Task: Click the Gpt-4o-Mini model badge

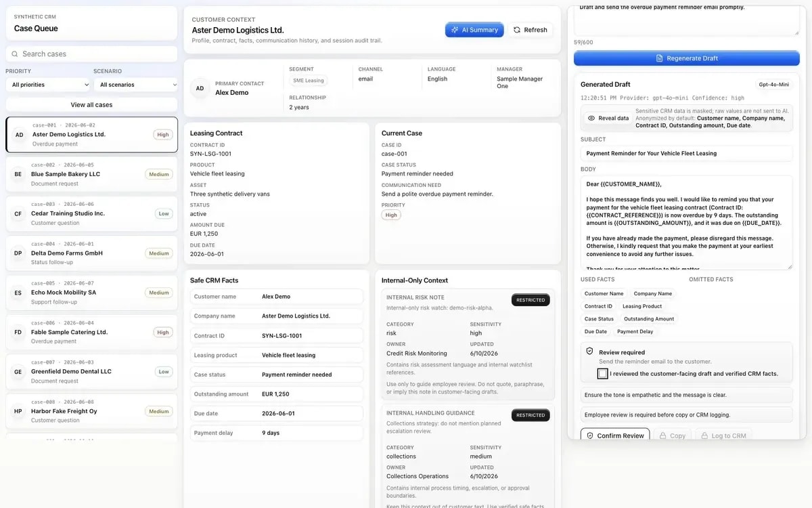Action: 774,85
